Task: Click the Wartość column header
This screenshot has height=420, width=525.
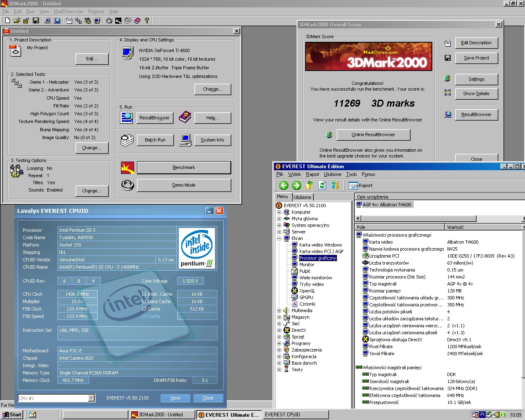Action: point(484,227)
